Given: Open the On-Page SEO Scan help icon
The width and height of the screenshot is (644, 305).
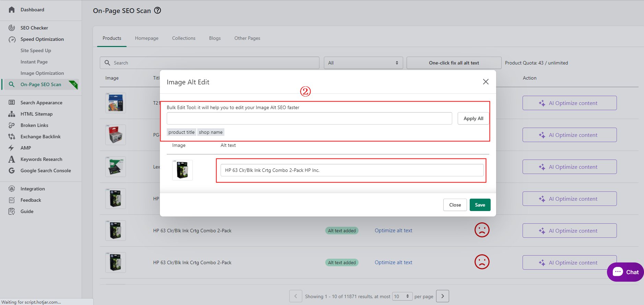Looking at the screenshot, I should click(157, 10).
